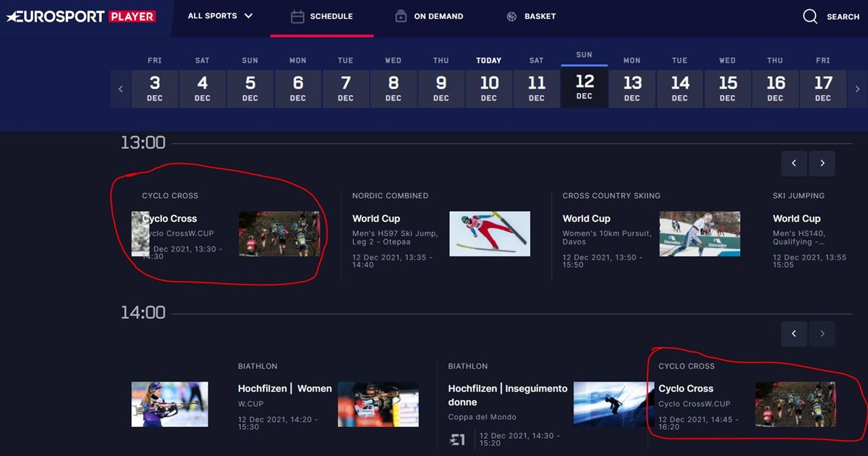868x456 pixels.
Task: Show later dates in the date strip
Action: [x=858, y=89]
